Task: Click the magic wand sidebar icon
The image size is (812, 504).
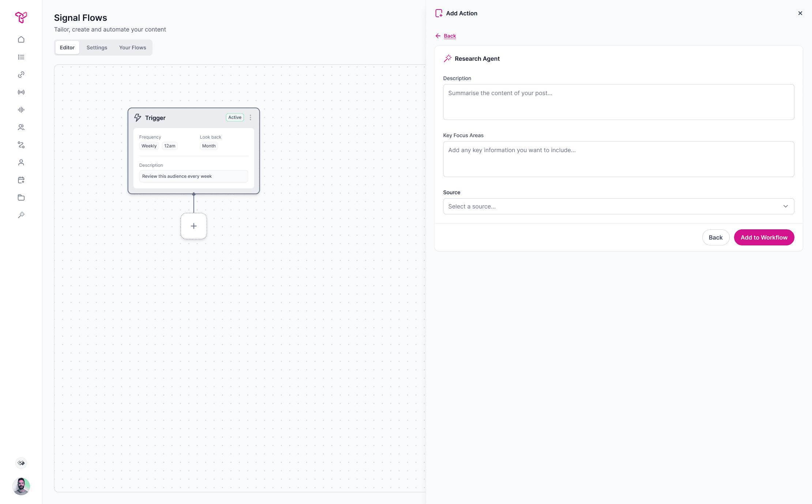Action: (21, 215)
